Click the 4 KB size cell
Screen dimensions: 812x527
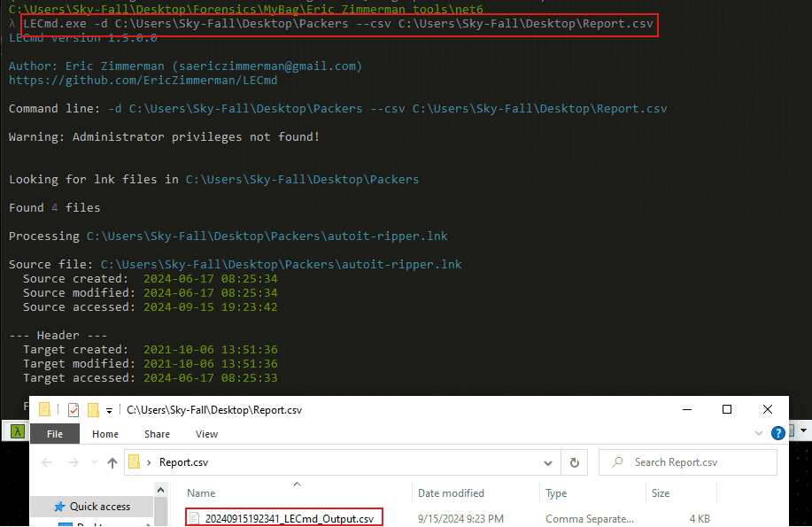point(700,519)
